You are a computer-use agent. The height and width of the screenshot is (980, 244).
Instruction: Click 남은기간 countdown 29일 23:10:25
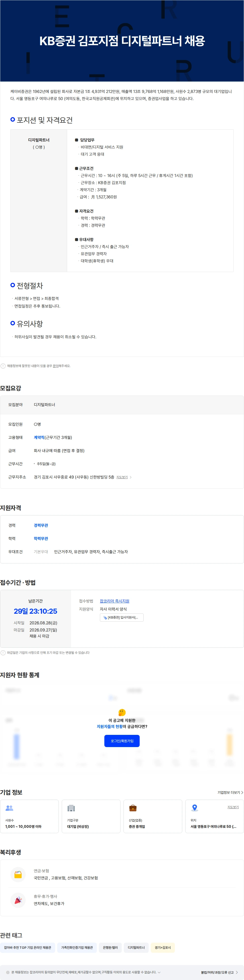(x=35, y=611)
